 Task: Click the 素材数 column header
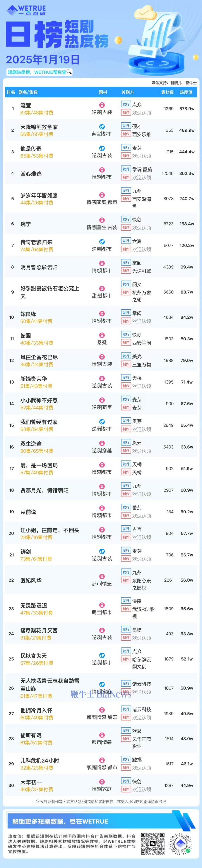coord(167,92)
